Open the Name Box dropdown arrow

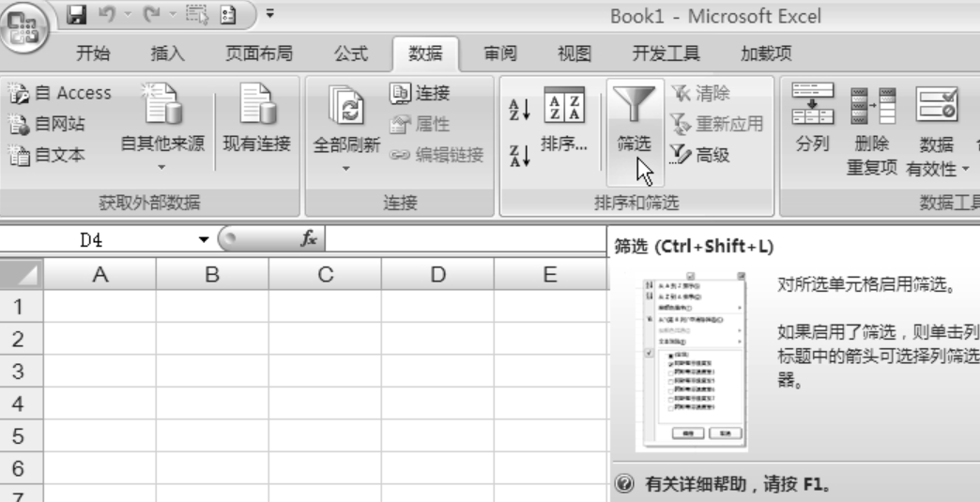(203, 240)
